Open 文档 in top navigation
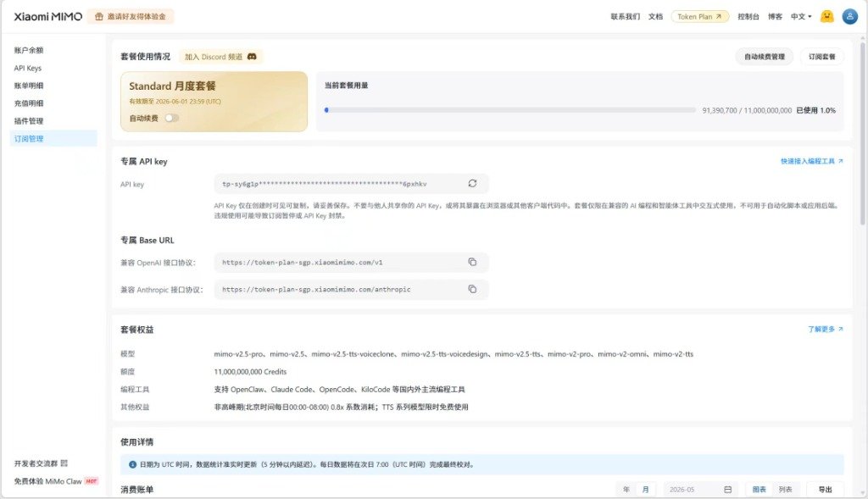868x499 pixels. (x=655, y=17)
